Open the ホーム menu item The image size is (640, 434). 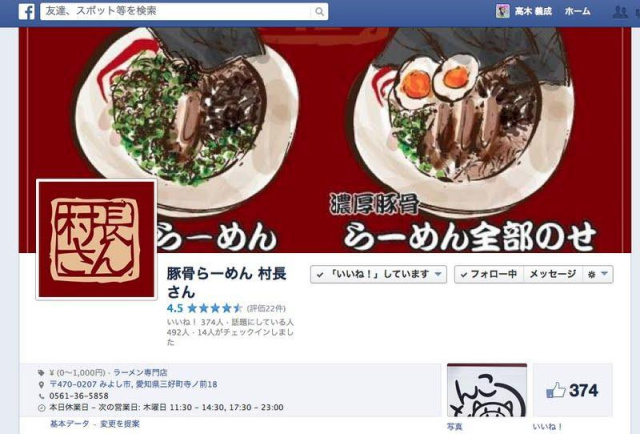coord(577,11)
